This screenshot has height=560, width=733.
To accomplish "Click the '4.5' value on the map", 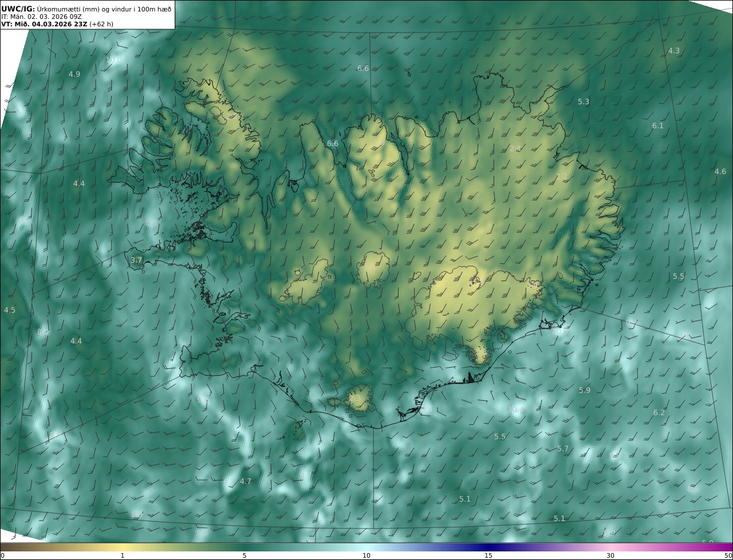I will (x=10, y=310).
